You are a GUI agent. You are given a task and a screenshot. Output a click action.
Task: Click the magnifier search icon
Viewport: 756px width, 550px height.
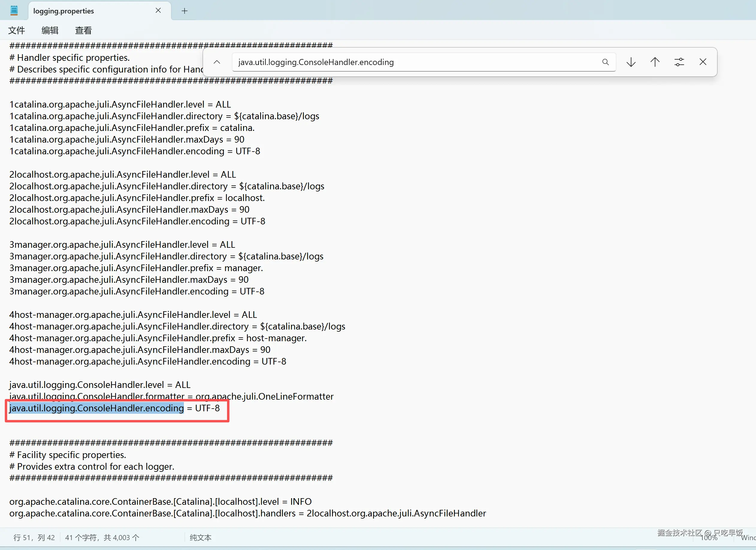605,62
